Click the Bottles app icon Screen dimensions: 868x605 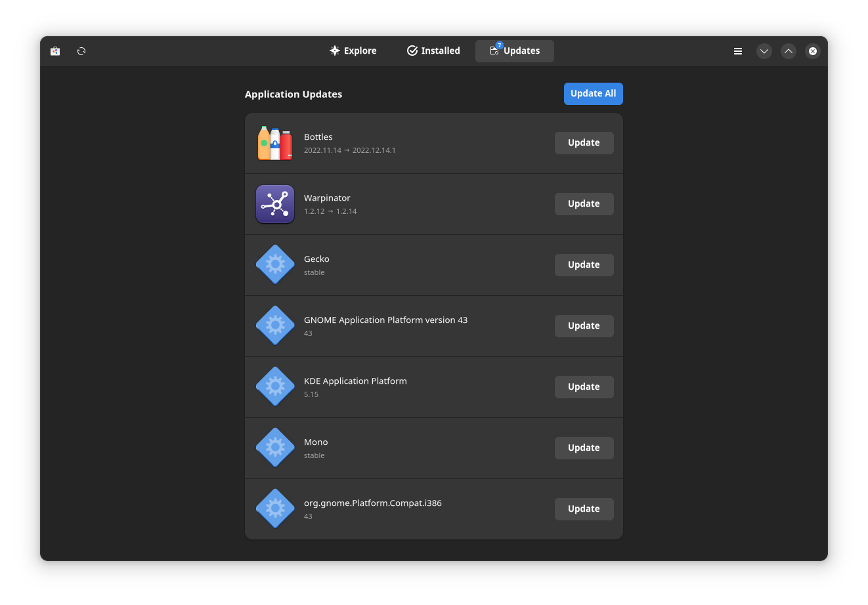tap(275, 143)
